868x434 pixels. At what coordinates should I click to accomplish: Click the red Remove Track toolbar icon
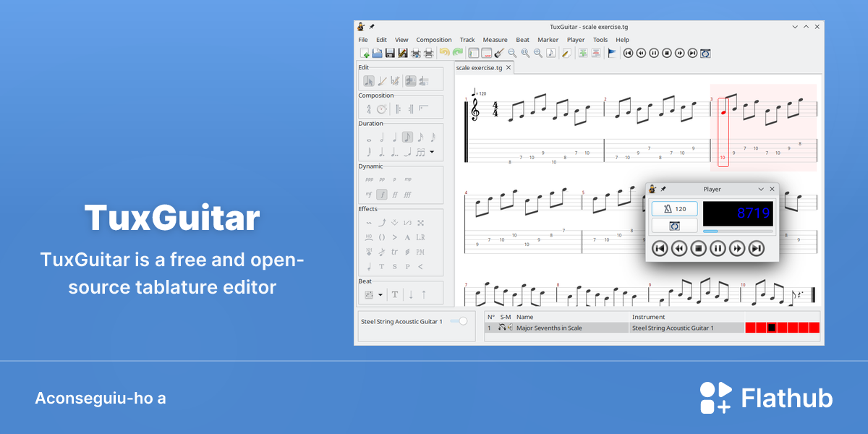pos(596,53)
